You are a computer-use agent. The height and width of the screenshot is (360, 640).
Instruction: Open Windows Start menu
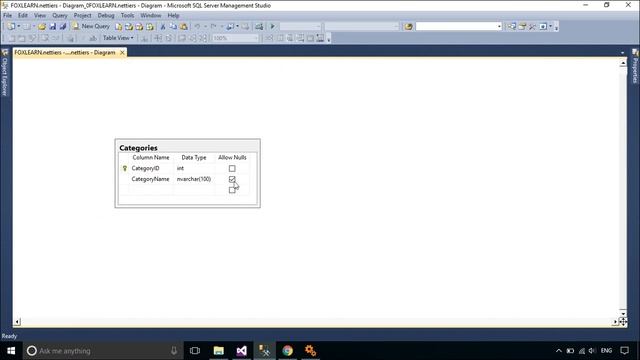tap(11, 351)
